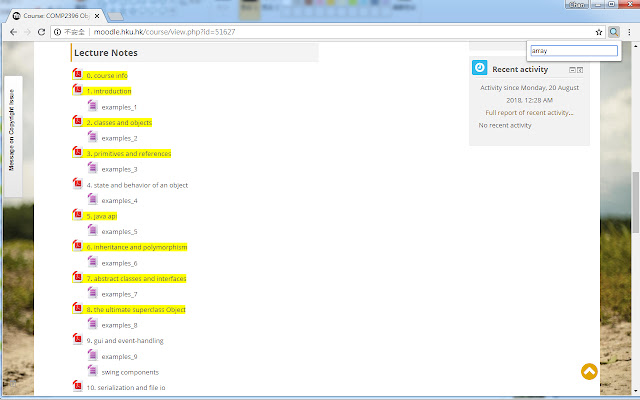Open 3. primitives and references notes
The width and height of the screenshot is (640, 400).
click(129, 153)
